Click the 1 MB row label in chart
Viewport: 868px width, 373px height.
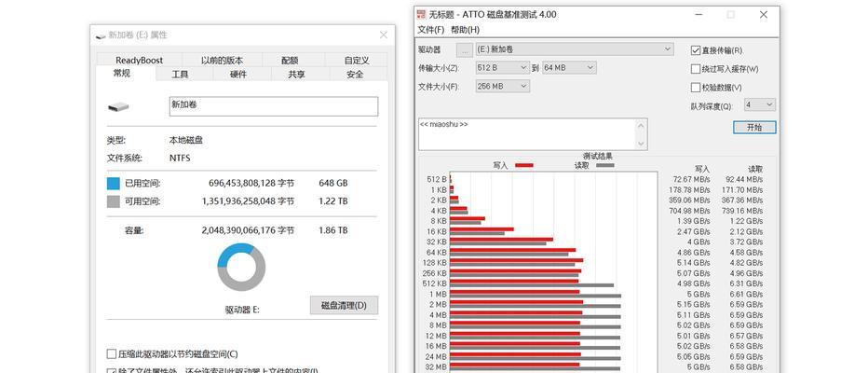tap(438, 294)
